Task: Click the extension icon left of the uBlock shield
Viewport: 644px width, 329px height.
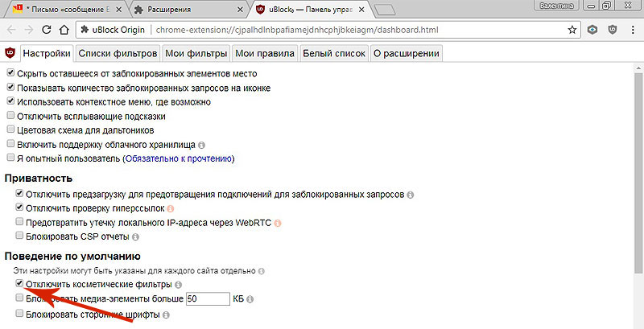Action: pyautogui.click(x=592, y=30)
